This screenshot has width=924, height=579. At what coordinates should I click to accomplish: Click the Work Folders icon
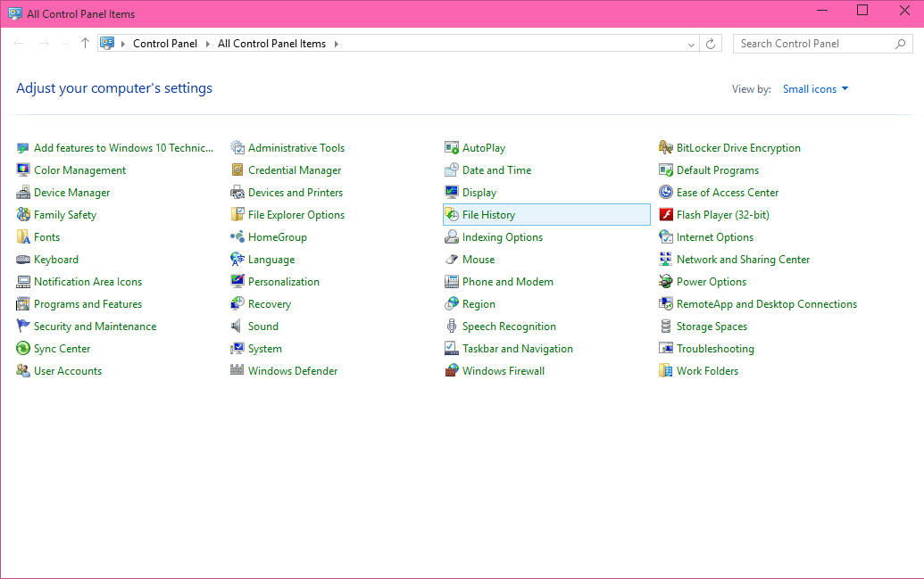click(x=665, y=371)
